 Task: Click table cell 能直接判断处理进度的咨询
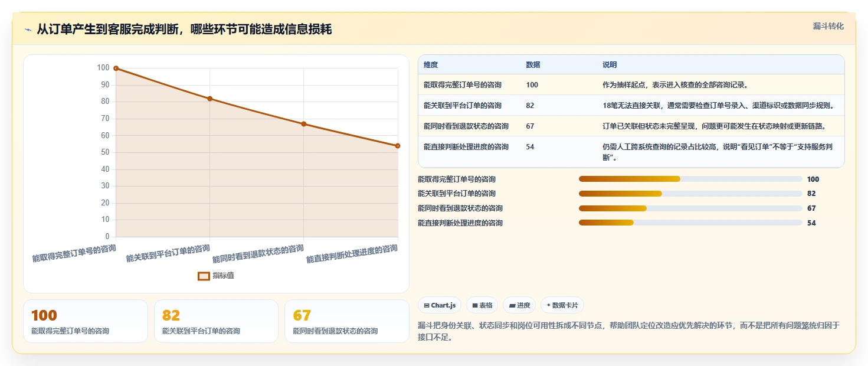(466, 147)
